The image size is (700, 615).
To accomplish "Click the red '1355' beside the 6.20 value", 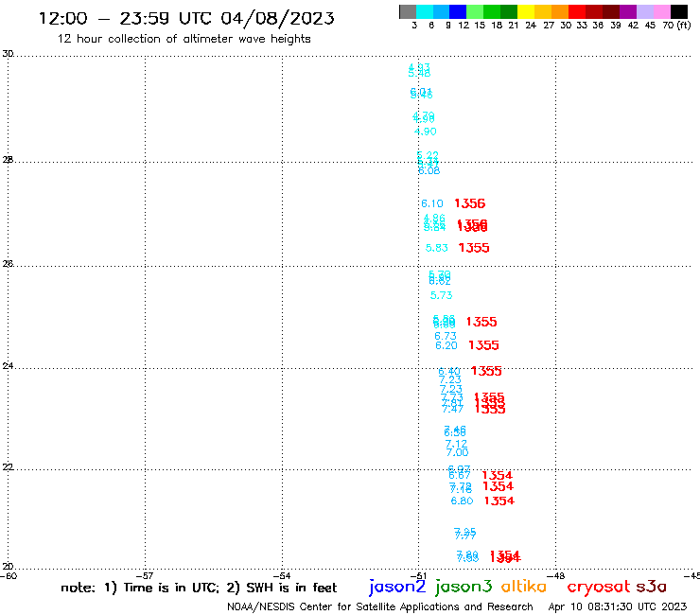I will coord(483,345).
